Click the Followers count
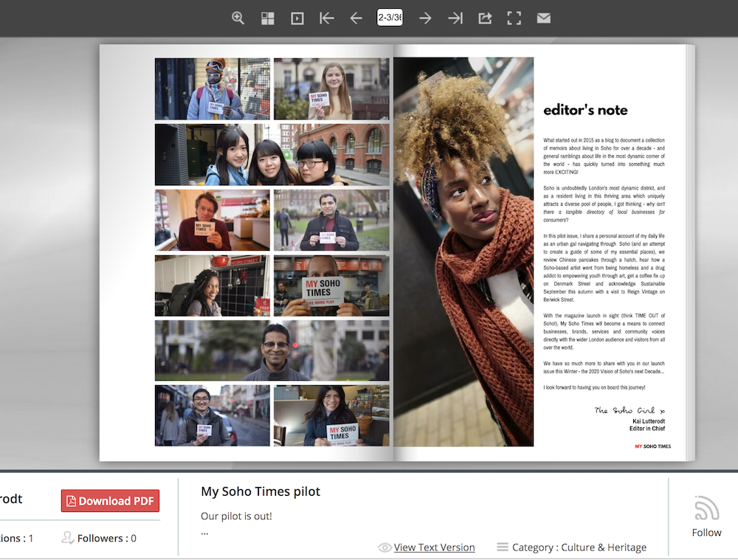Screen dimensions: 738x560 tap(106, 539)
